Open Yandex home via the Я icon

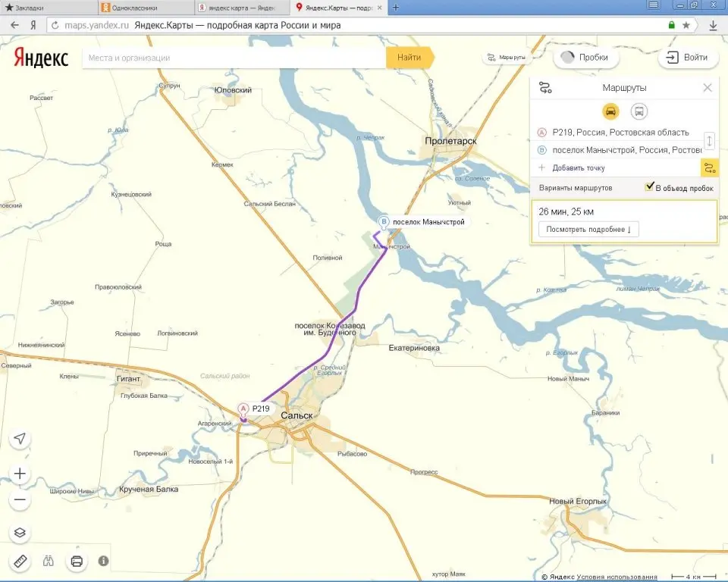coord(33,25)
